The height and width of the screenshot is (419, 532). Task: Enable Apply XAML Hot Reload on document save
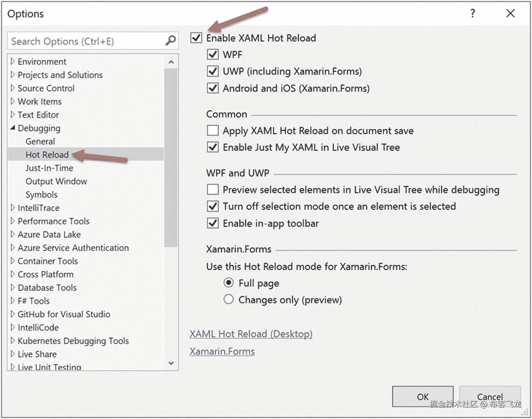pyautogui.click(x=213, y=131)
